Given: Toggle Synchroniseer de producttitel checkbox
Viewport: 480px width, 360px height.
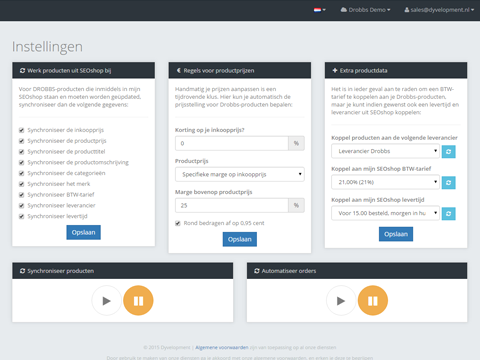Looking at the screenshot, I should [21, 152].
